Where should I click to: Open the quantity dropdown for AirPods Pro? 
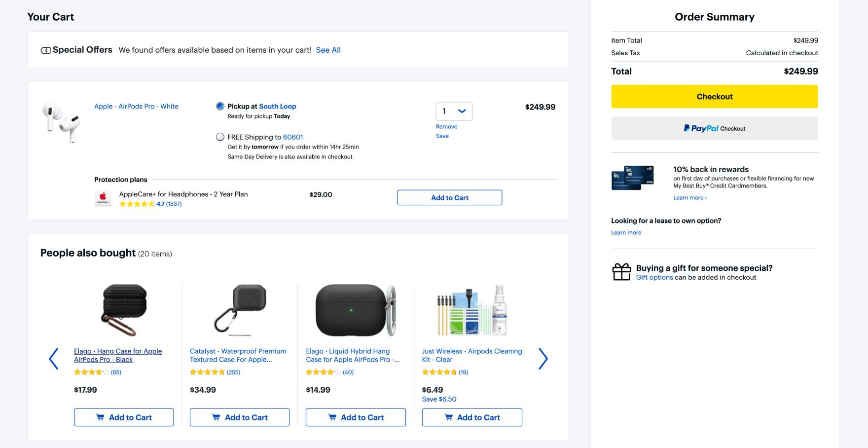pyautogui.click(x=454, y=112)
